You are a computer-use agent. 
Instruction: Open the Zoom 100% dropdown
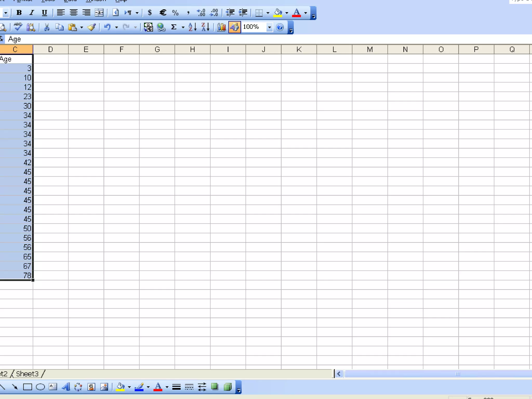click(x=269, y=27)
